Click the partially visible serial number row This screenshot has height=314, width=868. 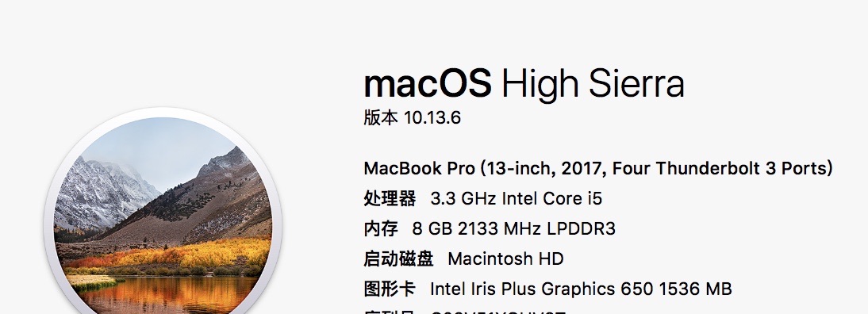(x=465, y=312)
